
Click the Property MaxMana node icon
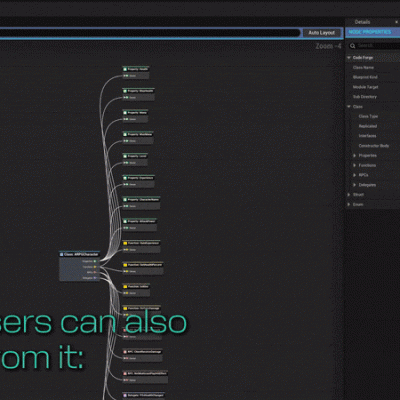tap(125, 134)
